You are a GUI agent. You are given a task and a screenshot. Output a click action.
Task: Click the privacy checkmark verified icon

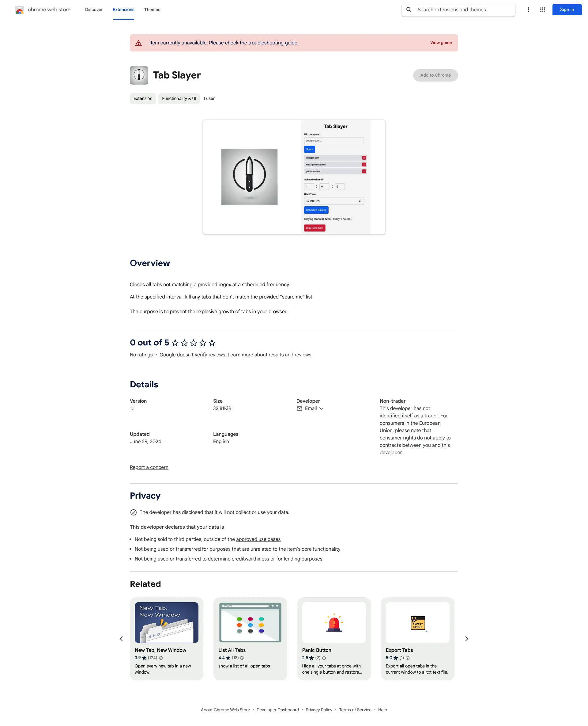(133, 512)
